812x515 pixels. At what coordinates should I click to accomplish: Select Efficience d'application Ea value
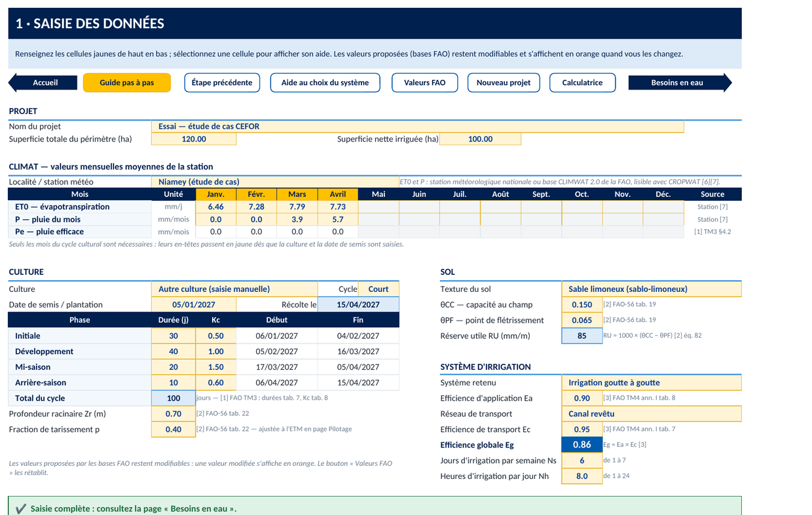pyautogui.click(x=581, y=398)
